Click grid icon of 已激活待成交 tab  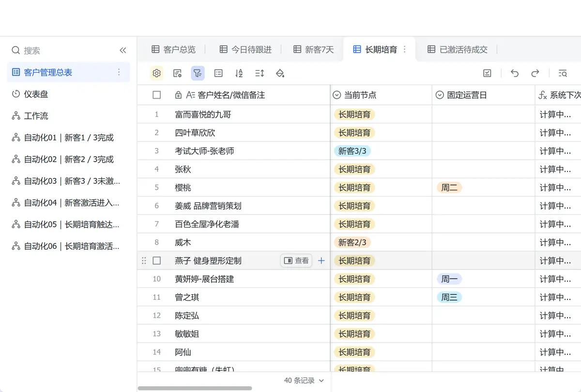[431, 49]
